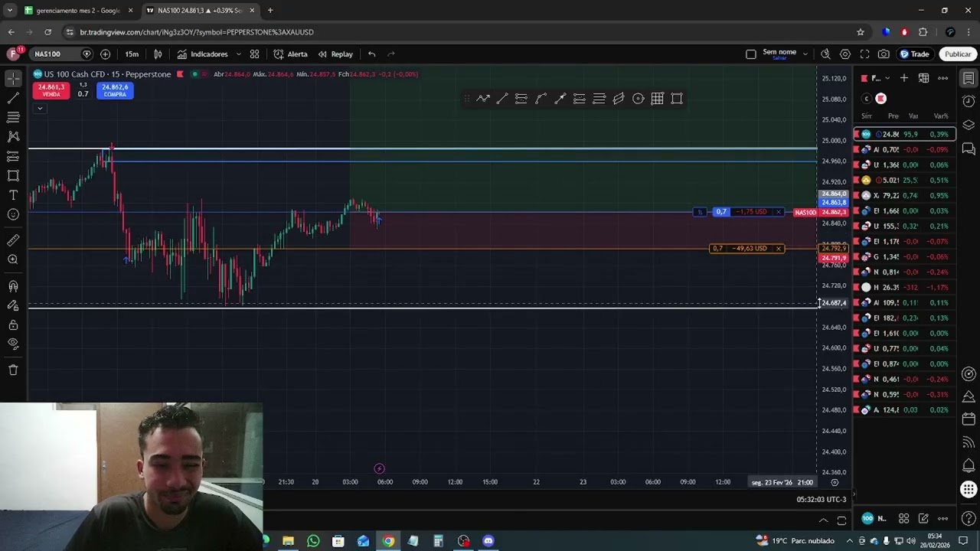Toggle magnet mode in left sidebar

pyautogui.click(x=13, y=286)
